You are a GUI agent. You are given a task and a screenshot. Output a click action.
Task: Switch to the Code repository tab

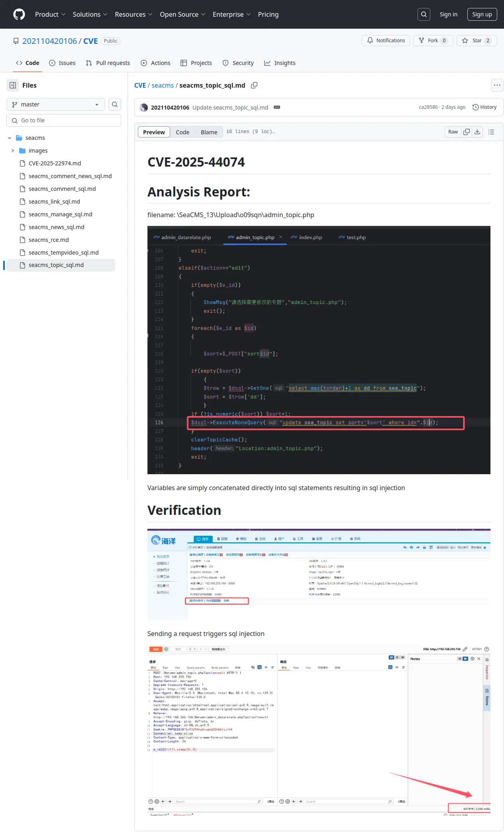coord(27,63)
